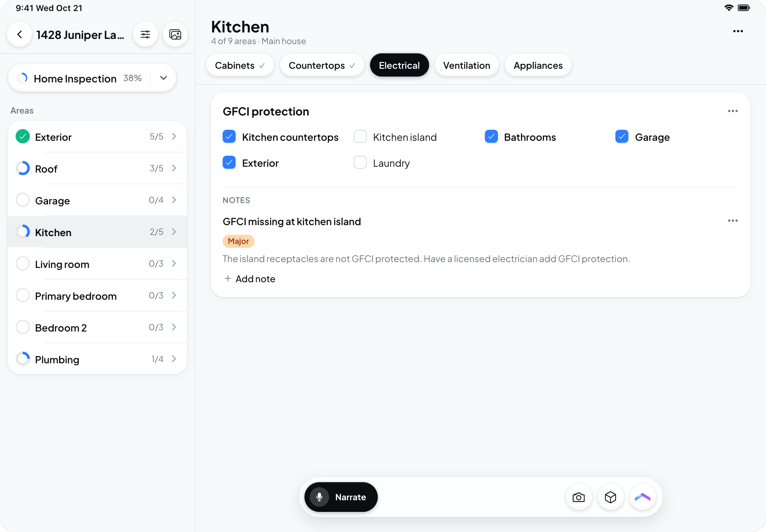Start narration with the Narrate button
This screenshot has width=766, height=532.
341,497
